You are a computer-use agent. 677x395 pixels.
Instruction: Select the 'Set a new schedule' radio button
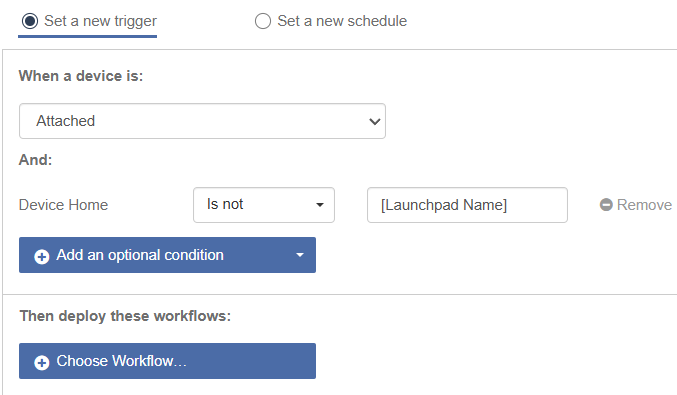coord(263,21)
